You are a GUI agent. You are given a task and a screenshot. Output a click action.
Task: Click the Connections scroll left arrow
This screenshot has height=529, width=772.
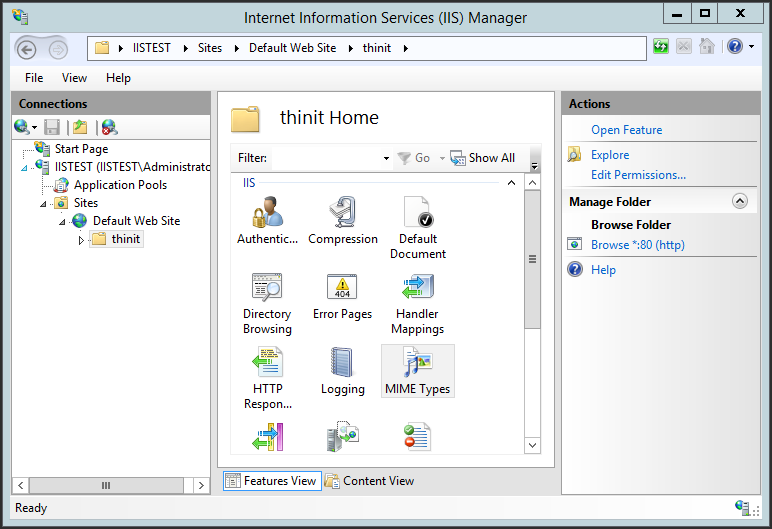point(20,485)
